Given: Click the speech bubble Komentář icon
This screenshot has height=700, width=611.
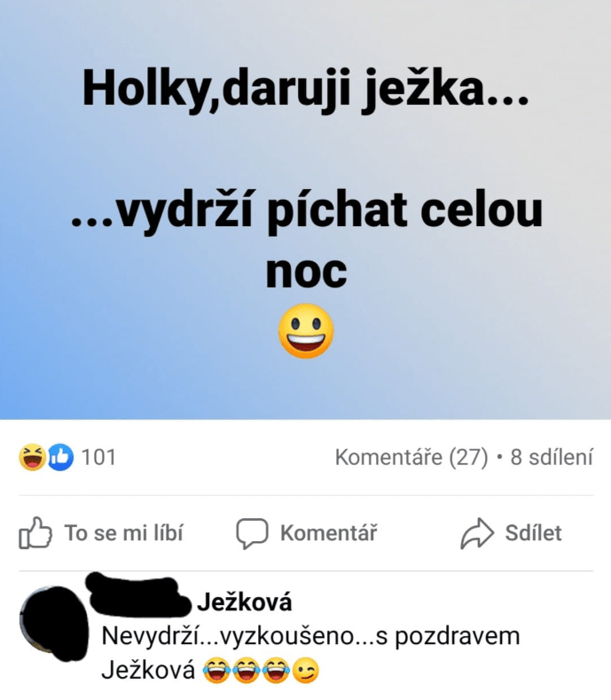Looking at the screenshot, I should pyautogui.click(x=252, y=533).
